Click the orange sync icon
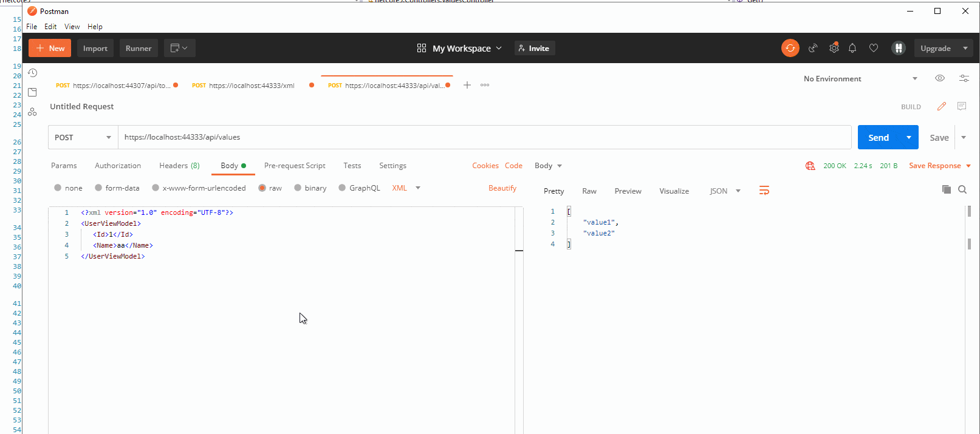Viewport: 980px width, 434px height. (x=790, y=48)
